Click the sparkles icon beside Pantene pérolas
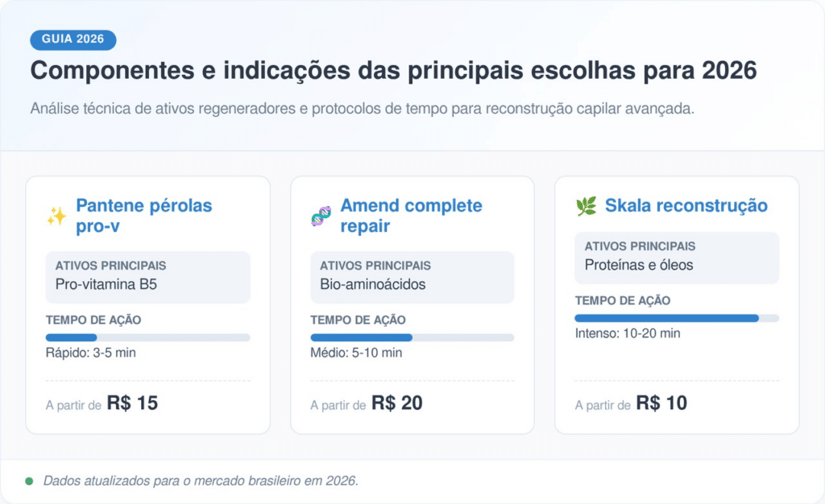825x504 pixels. click(x=56, y=216)
